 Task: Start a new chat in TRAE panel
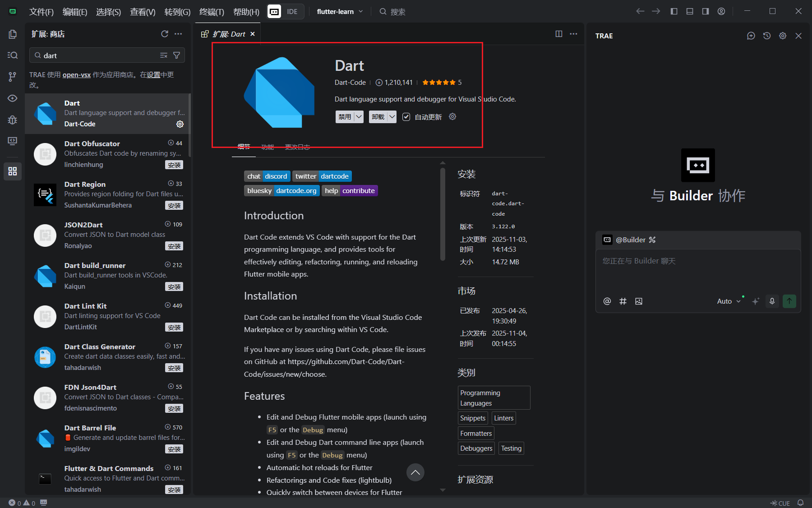(x=751, y=36)
